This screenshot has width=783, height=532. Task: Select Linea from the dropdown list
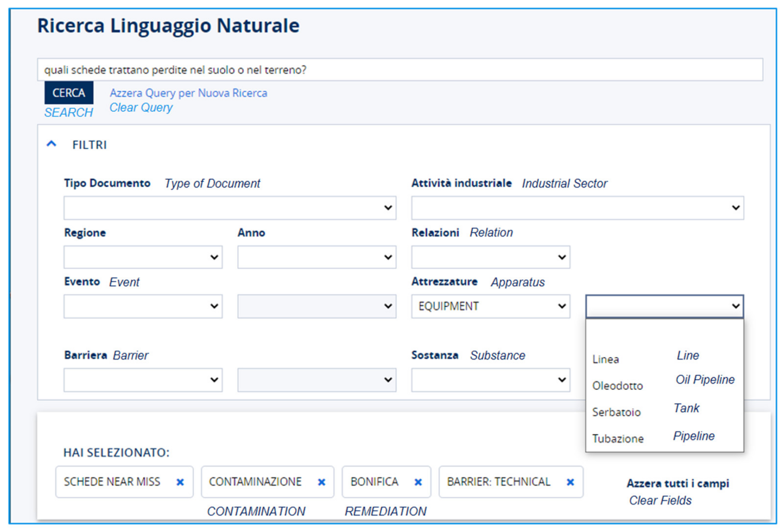(x=606, y=359)
